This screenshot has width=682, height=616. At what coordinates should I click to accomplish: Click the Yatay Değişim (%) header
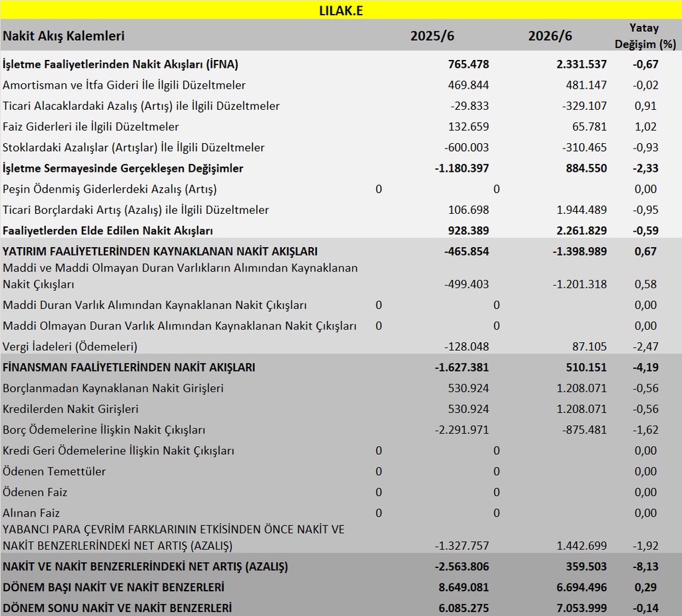click(645, 36)
